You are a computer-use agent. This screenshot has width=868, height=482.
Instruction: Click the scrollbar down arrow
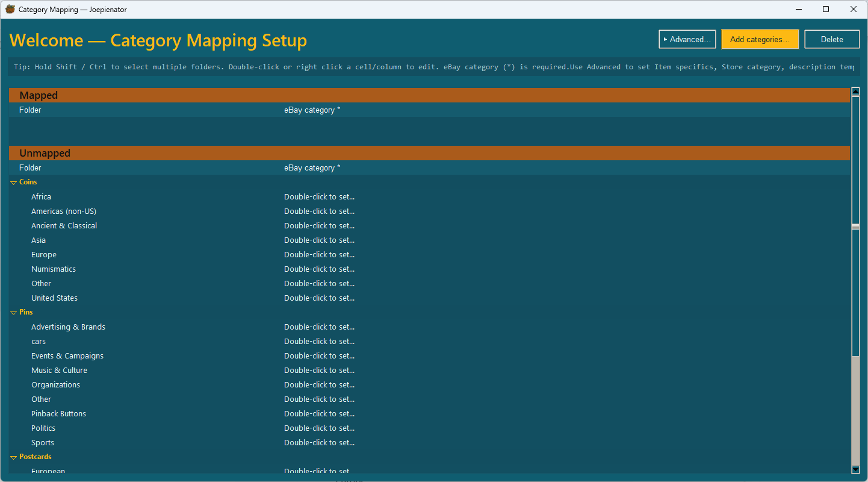pos(855,469)
